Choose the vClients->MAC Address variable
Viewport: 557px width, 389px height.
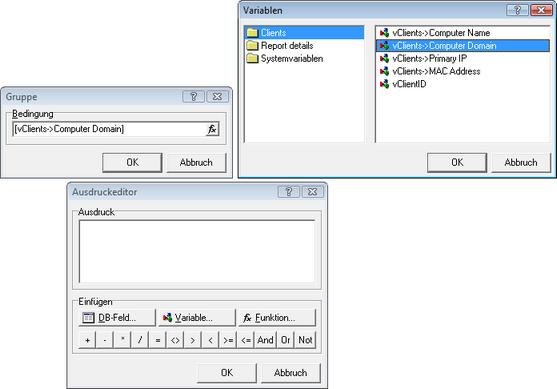(430, 71)
